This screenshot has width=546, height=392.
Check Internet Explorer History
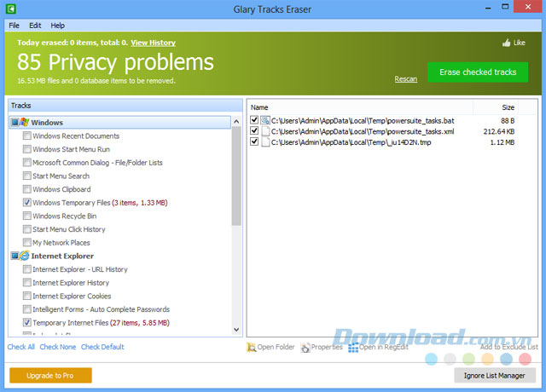26,282
